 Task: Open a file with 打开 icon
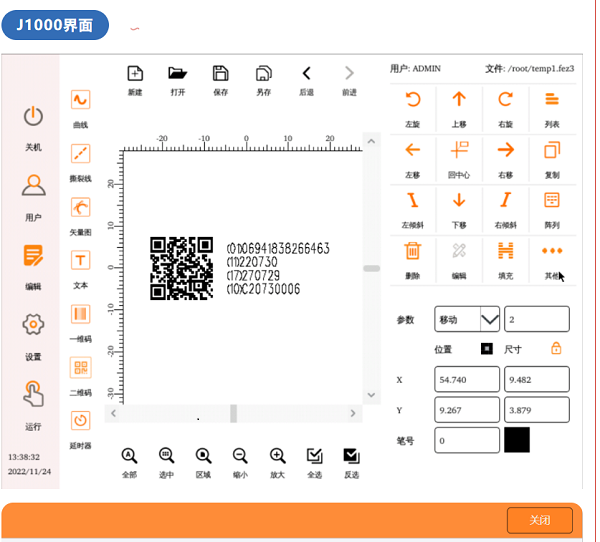(178, 73)
